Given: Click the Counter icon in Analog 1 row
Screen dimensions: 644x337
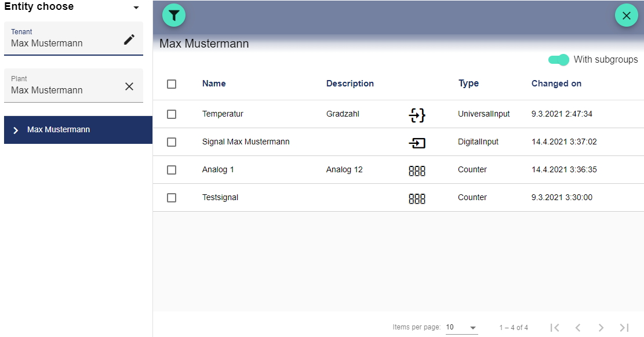Looking at the screenshot, I should pyautogui.click(x=417, y=171).
